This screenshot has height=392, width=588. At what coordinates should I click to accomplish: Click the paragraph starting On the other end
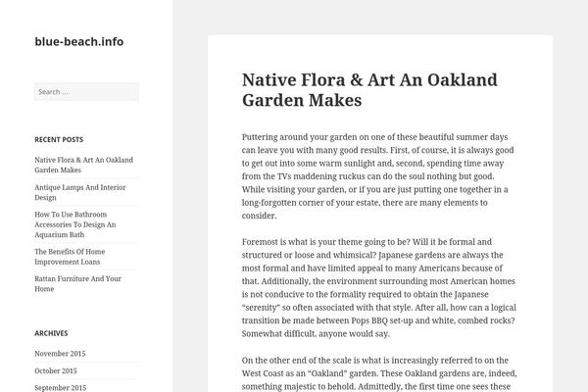tap(379, 373)
